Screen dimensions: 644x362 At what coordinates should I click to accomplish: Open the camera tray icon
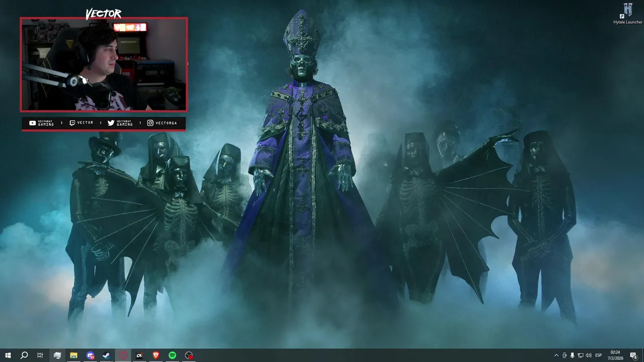coord(565,355)
